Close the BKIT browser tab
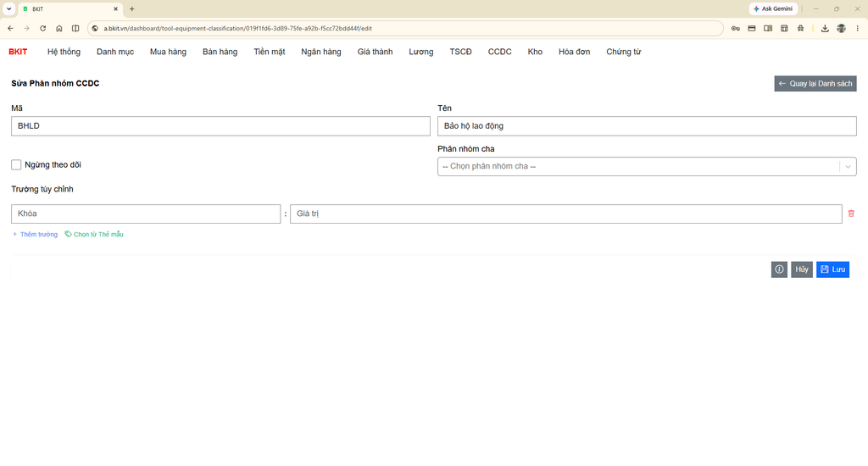 (115, 8)
